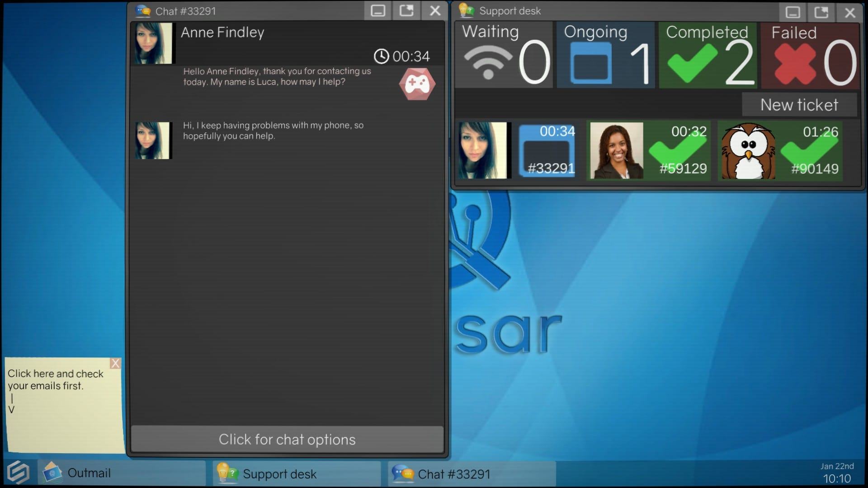
Task: Click Anne Findley's avatar beside her message
Action: pos(153,140)
